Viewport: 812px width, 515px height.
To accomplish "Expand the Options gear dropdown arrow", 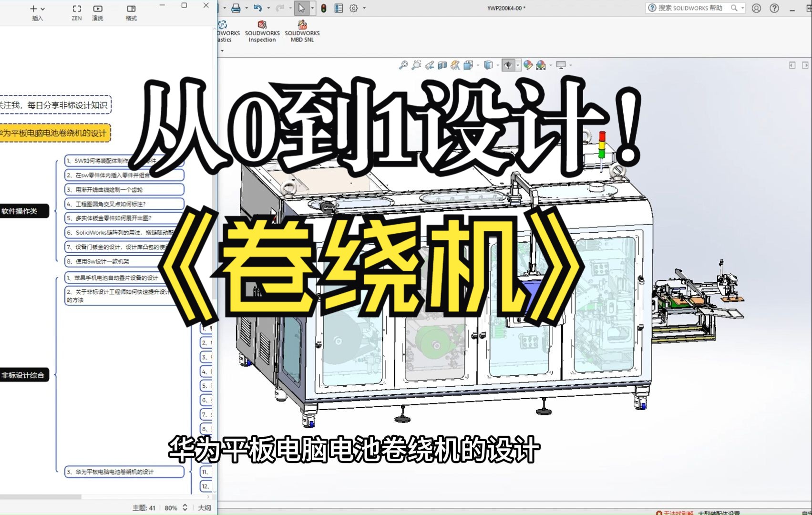I will click(364, 8).
